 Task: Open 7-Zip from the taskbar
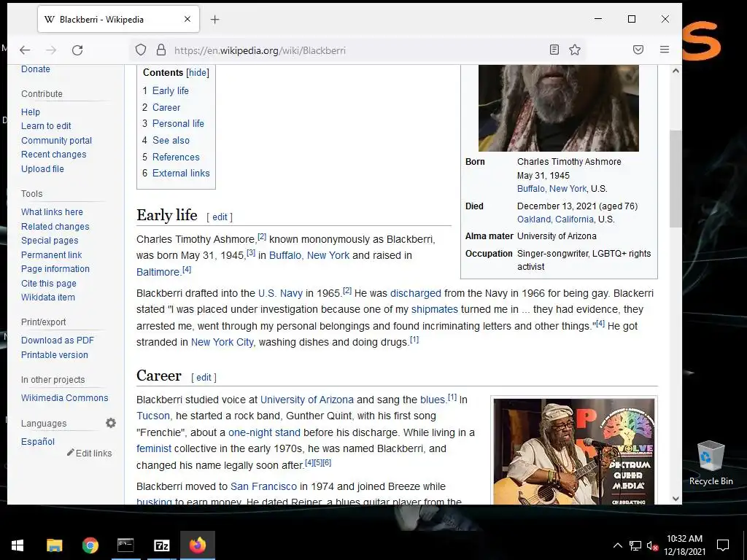coord(161,545)
